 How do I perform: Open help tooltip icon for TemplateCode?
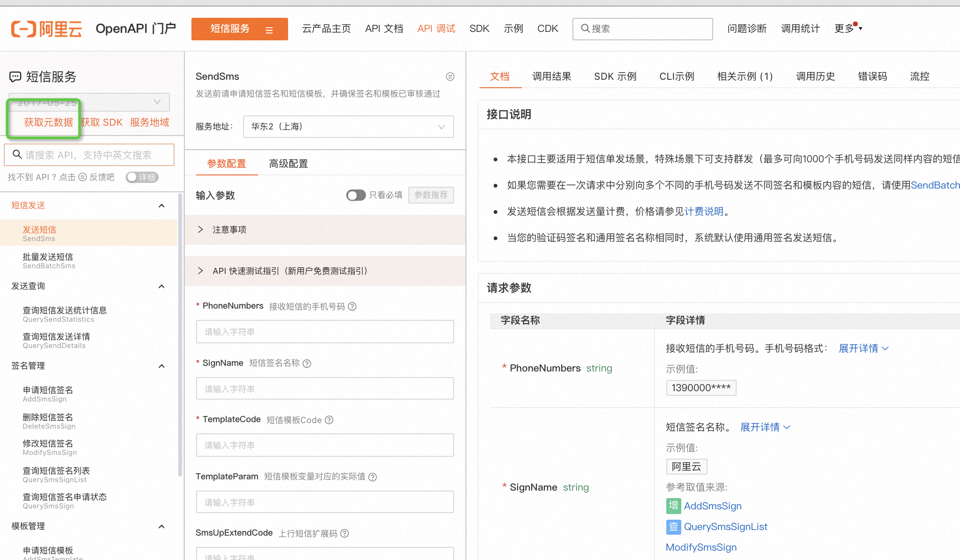(329, 420)
